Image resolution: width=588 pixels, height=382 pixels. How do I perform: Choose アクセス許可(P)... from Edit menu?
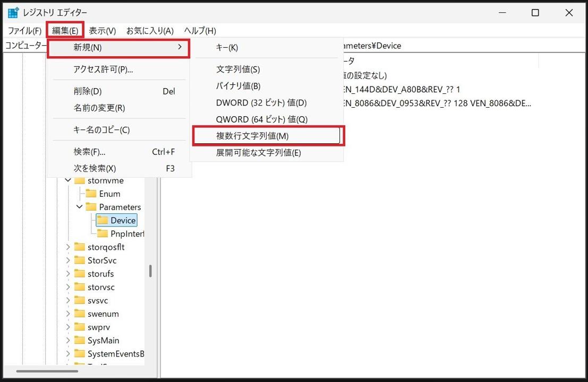point(120,70)
